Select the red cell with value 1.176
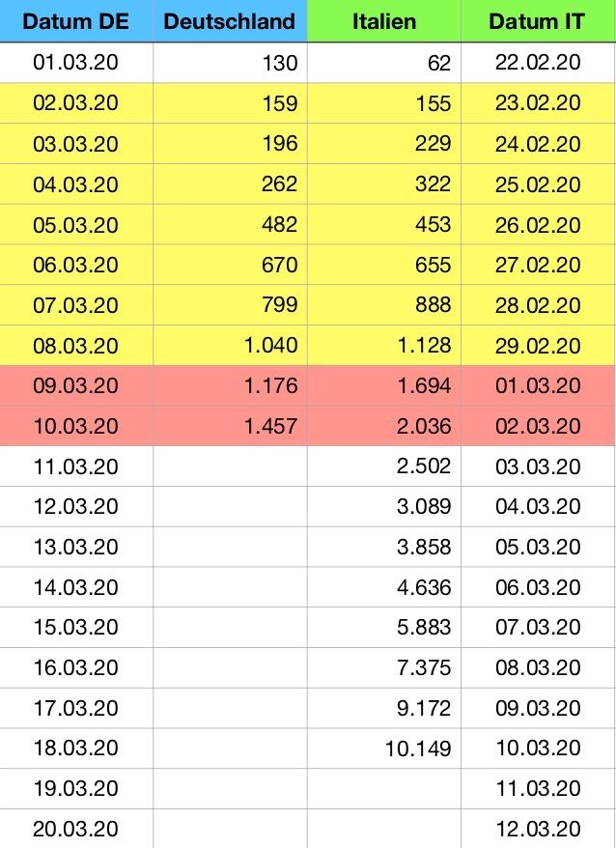616x848 pixels. pos(230,385)
